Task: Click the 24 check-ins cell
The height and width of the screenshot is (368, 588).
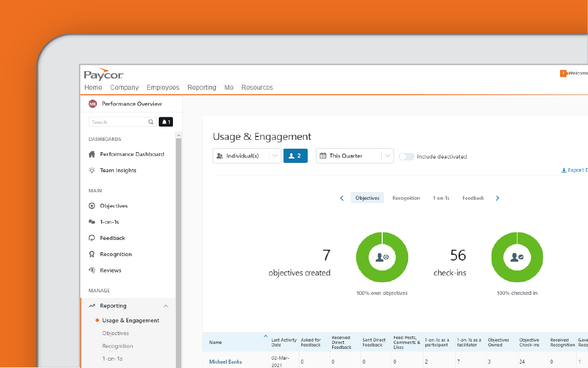Action: click(522, 362)
